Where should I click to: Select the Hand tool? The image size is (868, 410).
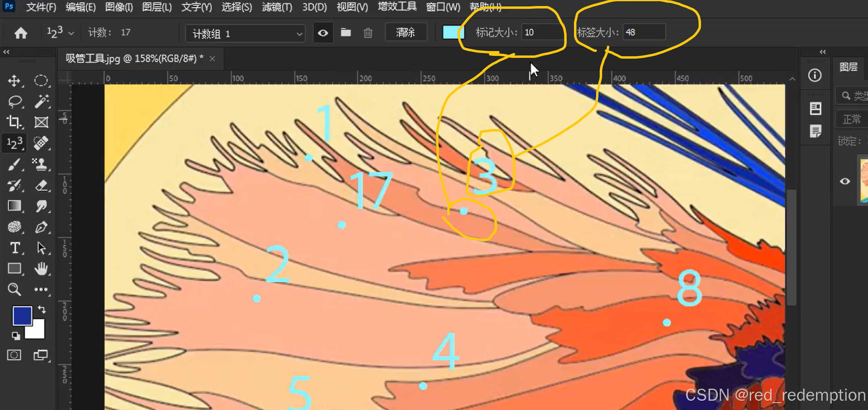click(x=41, y=269)
